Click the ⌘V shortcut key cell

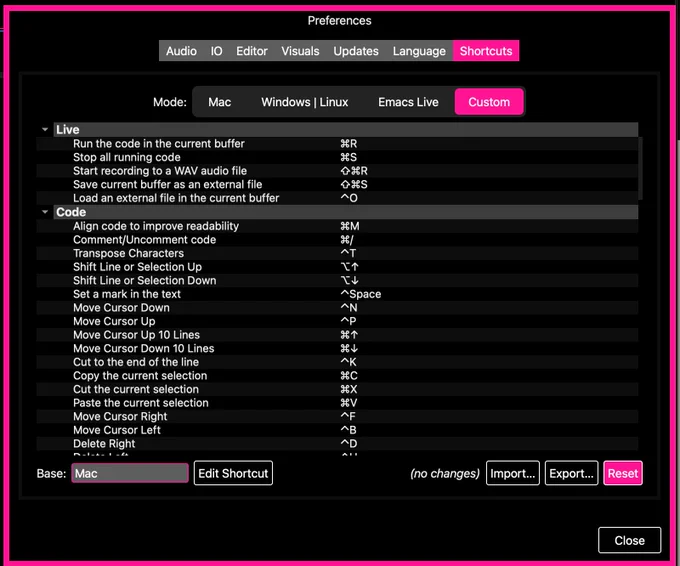tap(349, 402)
